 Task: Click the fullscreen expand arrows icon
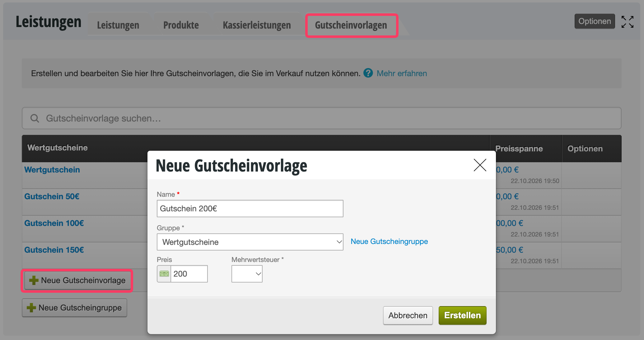628,22
